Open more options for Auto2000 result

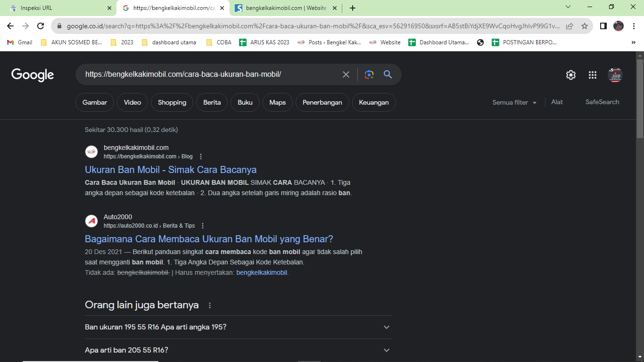coord(203,226)
